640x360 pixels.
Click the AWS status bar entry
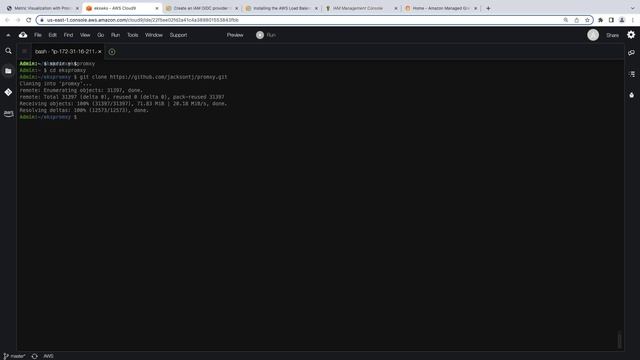48,356
